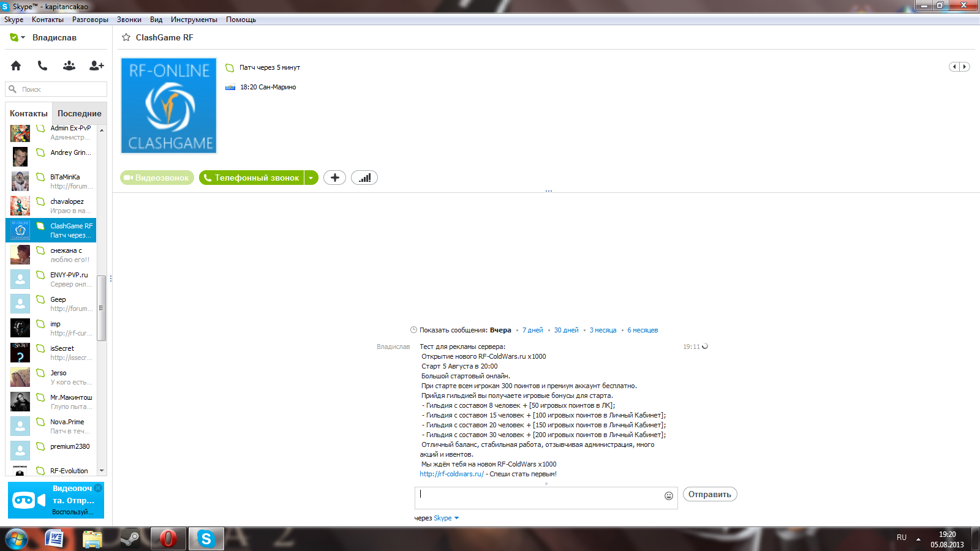Launch Opera from the taskbar
The width and height of the screenshot is (980, 551).
[168, 539]
